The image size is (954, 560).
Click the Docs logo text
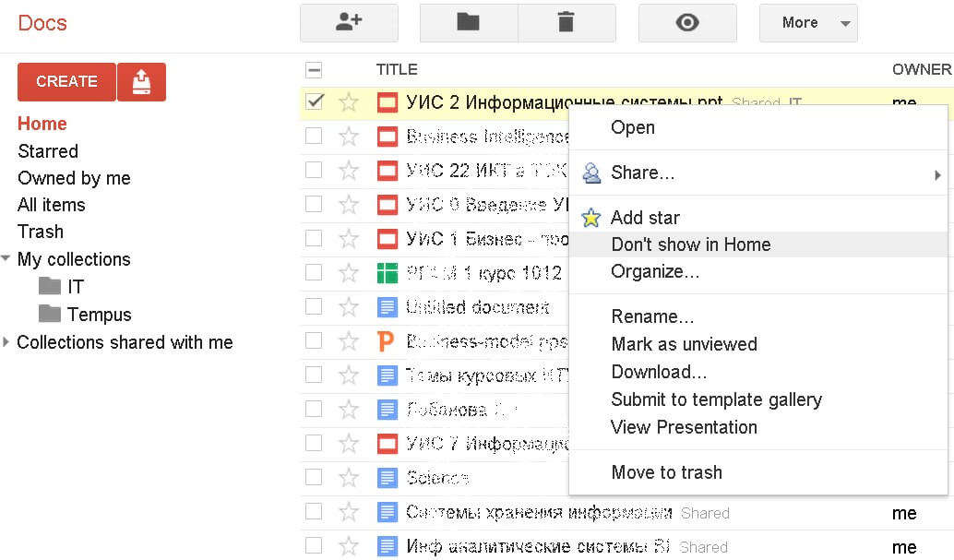coord(42,23)
